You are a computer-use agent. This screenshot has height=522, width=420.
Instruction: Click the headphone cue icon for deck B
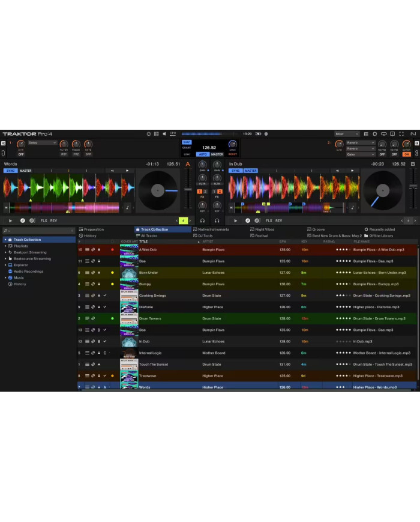pos(217,220)
